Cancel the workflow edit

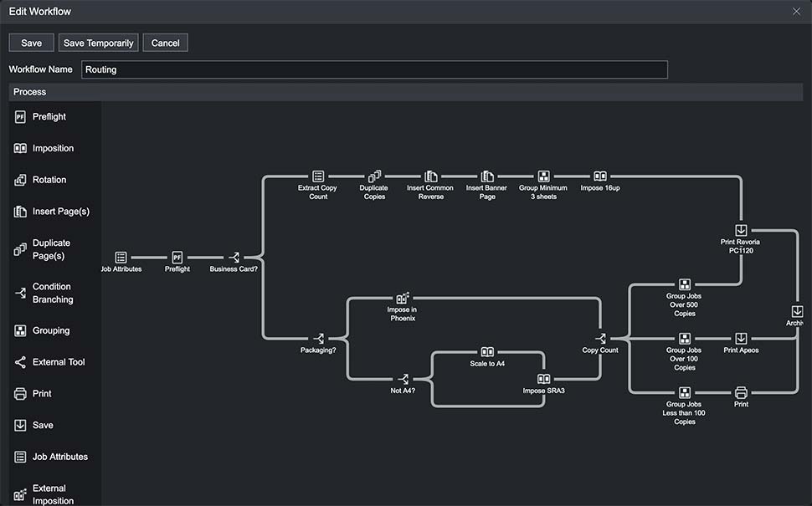pos(165,43)
